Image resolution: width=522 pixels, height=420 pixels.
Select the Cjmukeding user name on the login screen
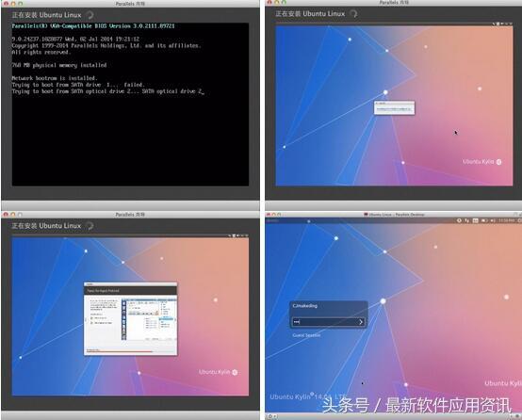point(305,305)
